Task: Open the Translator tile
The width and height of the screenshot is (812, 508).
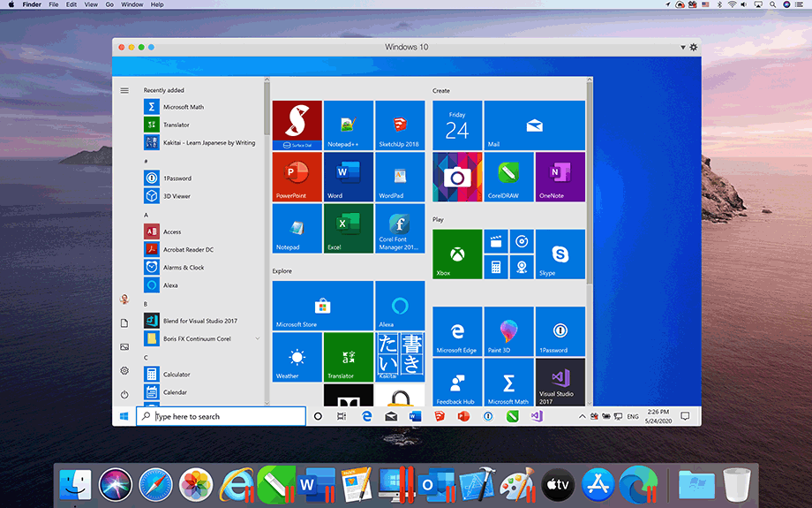Action: click(349, 357)
